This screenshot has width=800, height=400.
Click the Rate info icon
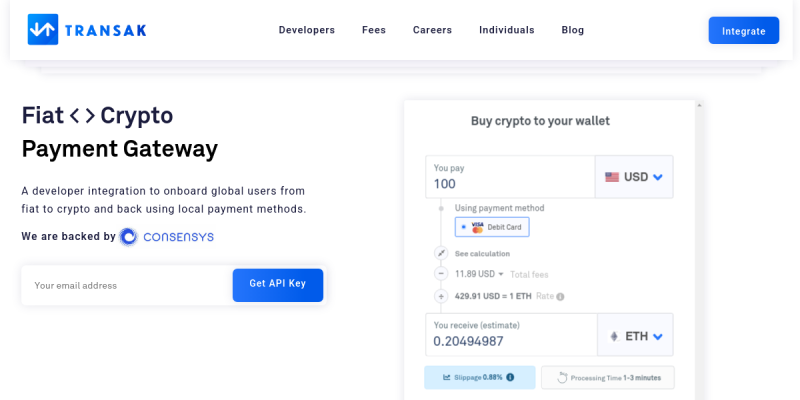click(560, 297)
